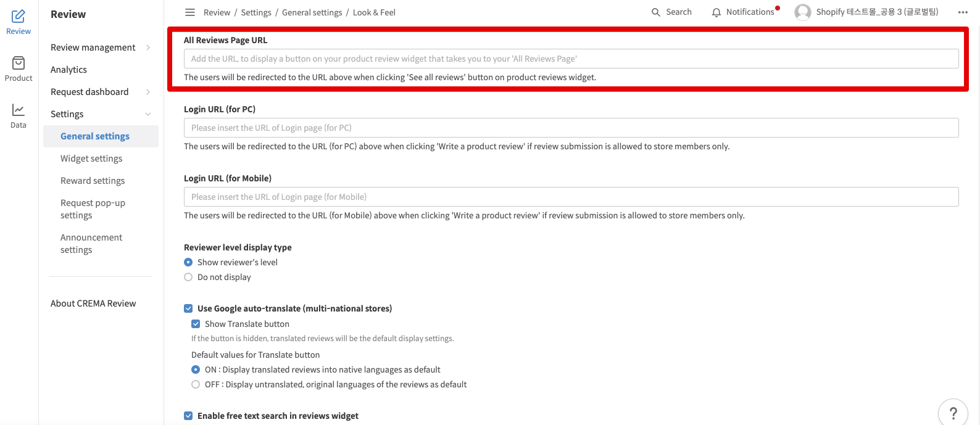
Task: Expand Request dashboard submenu
Action: click(148, 92)
